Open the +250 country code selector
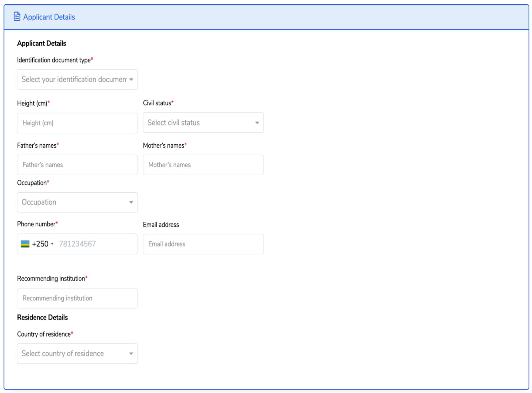This screenshot has height=393, width=532. [40, 244]
